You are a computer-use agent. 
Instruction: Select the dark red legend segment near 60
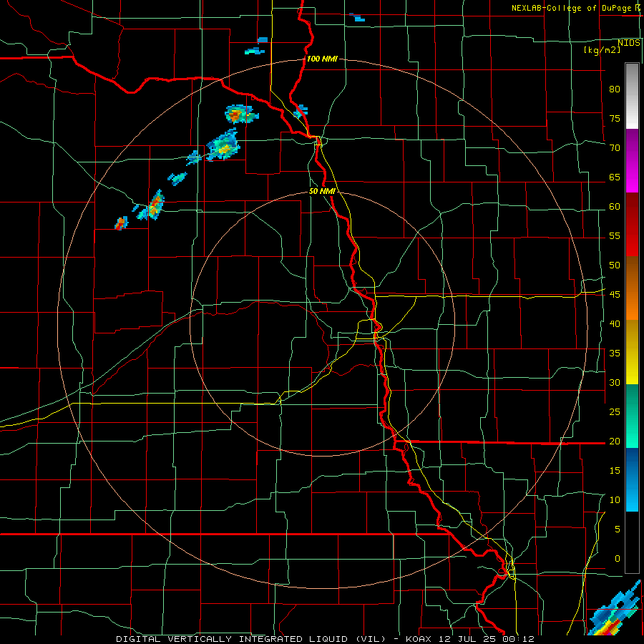click(x=632, y=209)
